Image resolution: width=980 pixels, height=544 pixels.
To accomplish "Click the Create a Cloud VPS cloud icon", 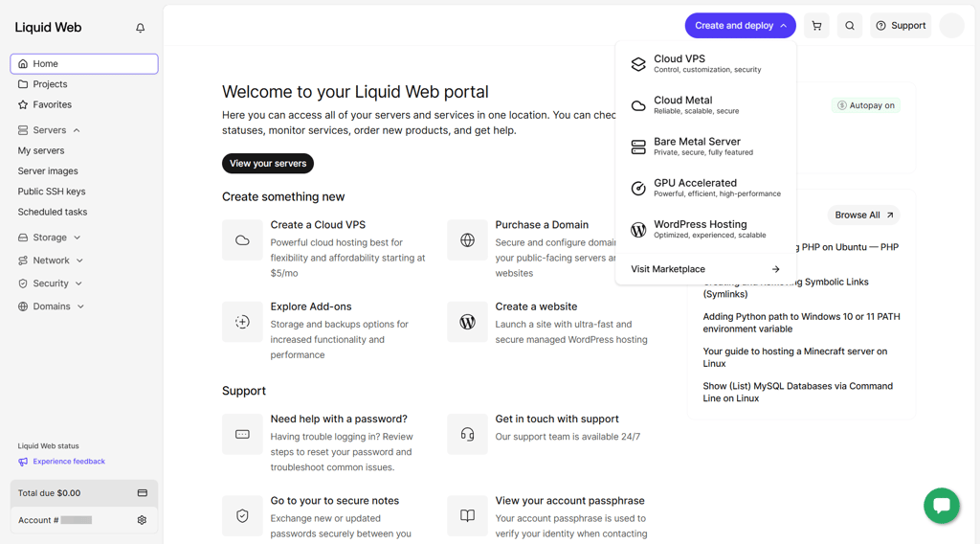I will pos(242,240).
